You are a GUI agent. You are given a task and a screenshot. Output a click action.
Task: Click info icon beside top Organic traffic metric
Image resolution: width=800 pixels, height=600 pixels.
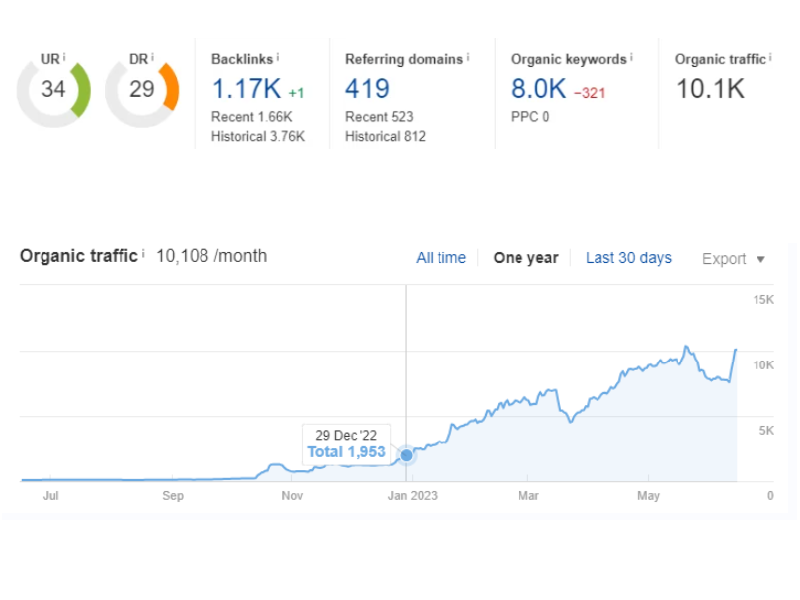coord(770,57)
